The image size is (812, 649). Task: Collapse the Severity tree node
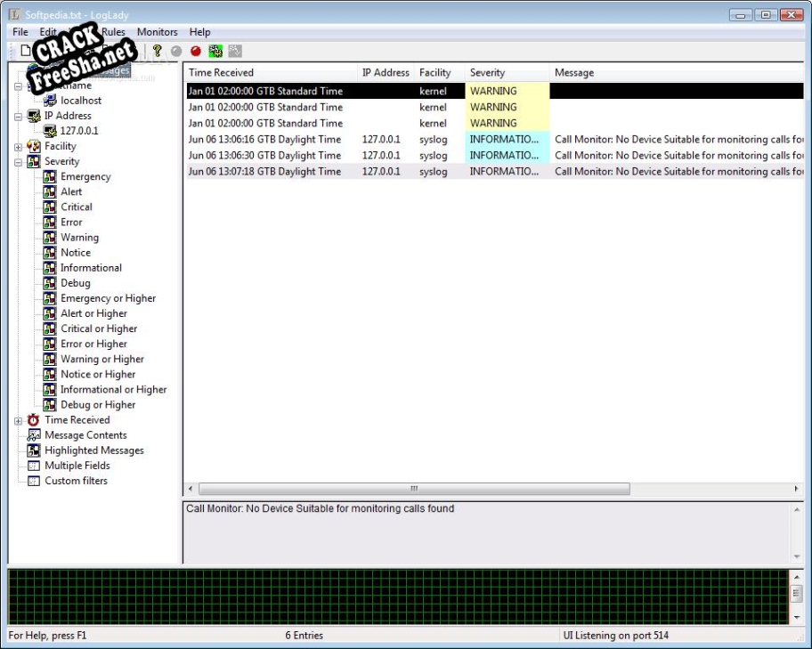tap(19, 162)
